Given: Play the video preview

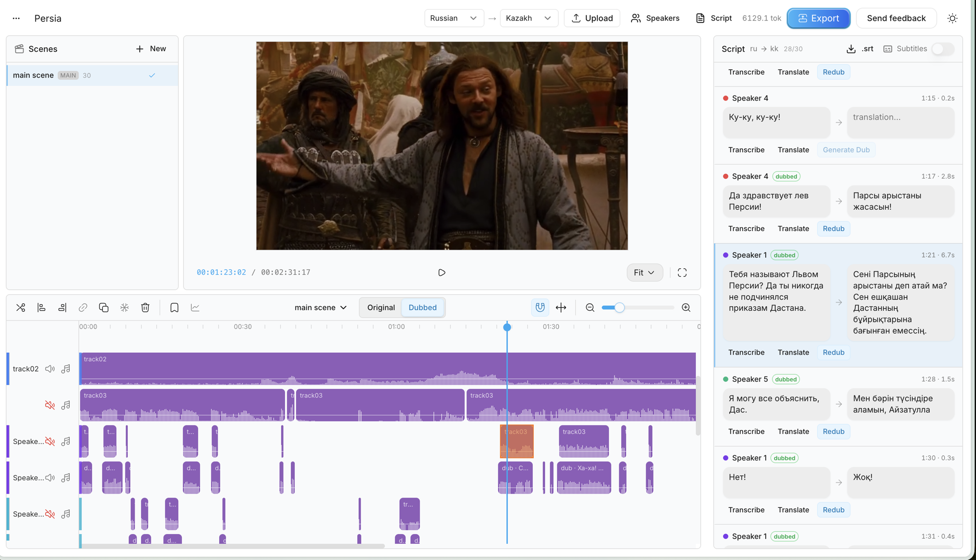Looking at the screenshot, I should click(x=442, y=273).
